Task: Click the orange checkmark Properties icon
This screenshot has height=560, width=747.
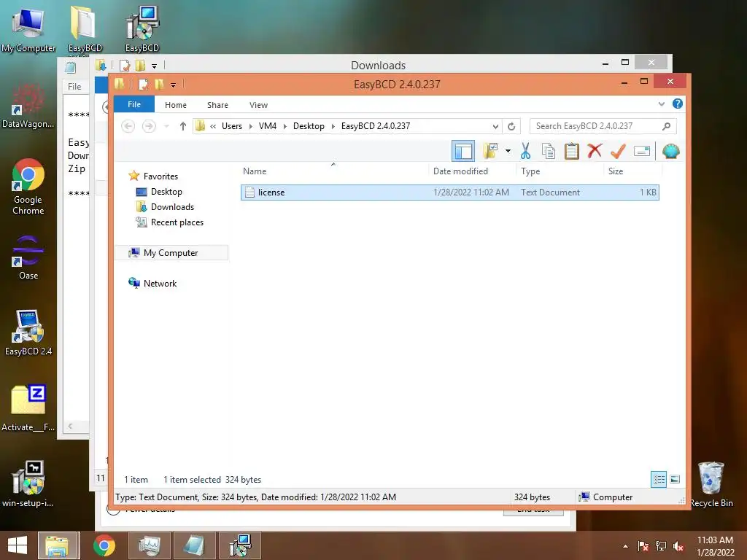Action: pyautogui.click(x=618, y=152)
